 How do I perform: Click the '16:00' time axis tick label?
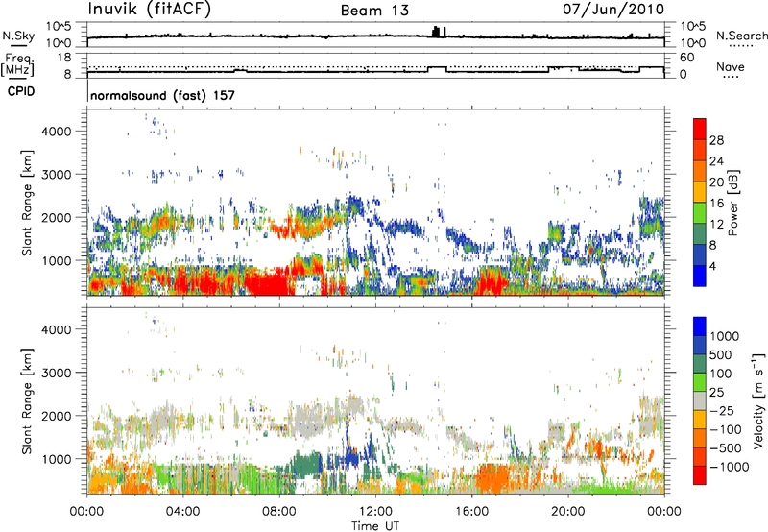(x=471, y=511)
